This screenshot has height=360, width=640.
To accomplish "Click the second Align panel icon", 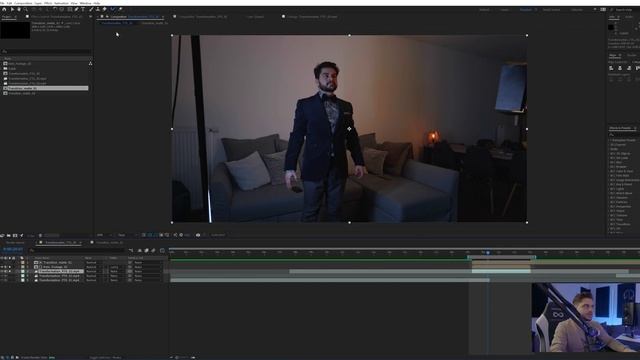I will point(620,68).
